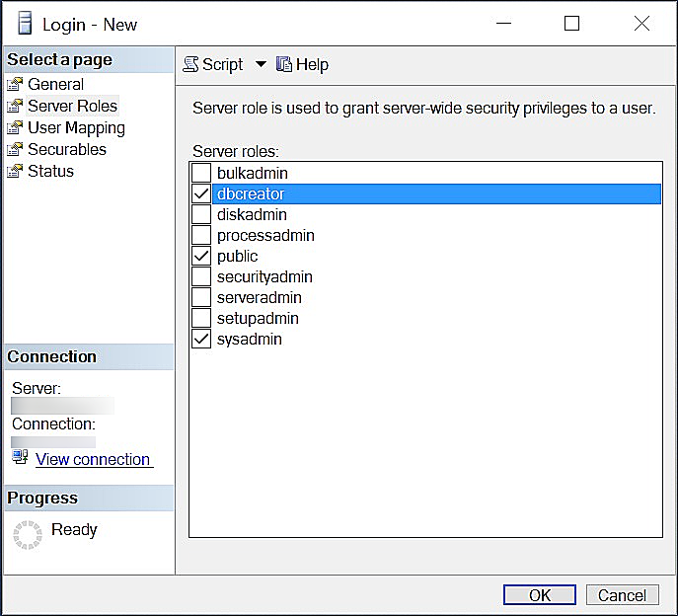The image size is (678, 616).
Task: Check the securityadmin role checkbox
Action: (x=201, y=277)
